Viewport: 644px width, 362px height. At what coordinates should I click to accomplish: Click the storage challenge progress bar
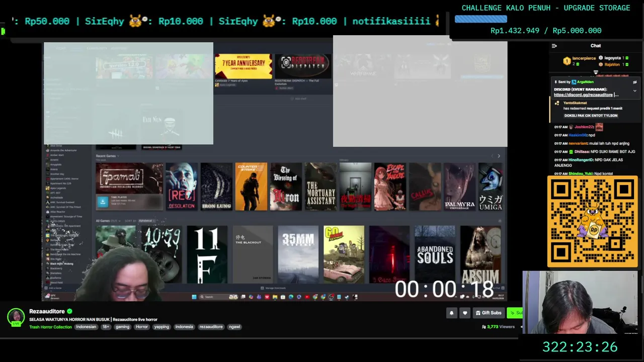481,19
